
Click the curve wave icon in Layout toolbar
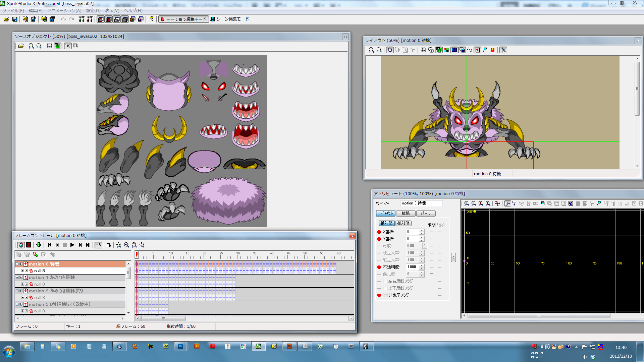pos(470,50)
